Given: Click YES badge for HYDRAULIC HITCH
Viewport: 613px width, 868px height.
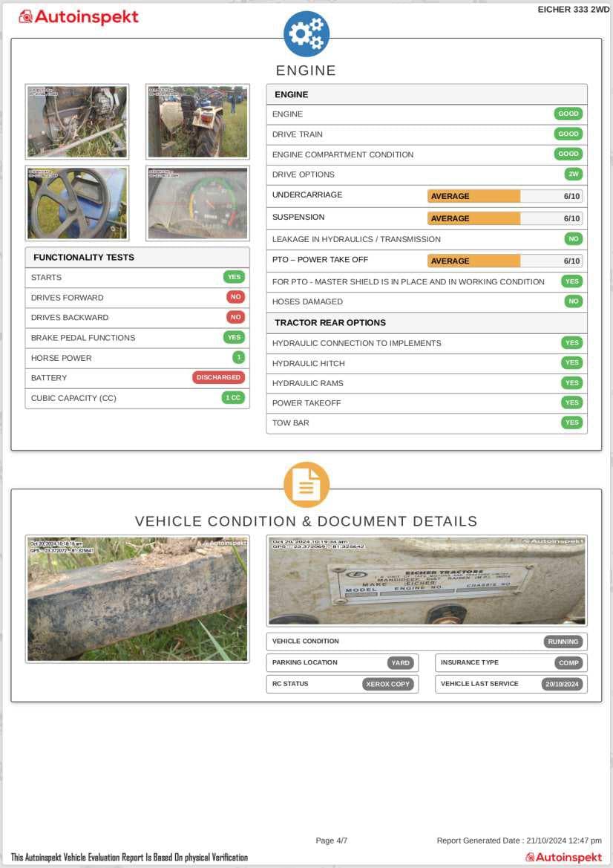Looking at the screenshot, I should click(572, 362).
